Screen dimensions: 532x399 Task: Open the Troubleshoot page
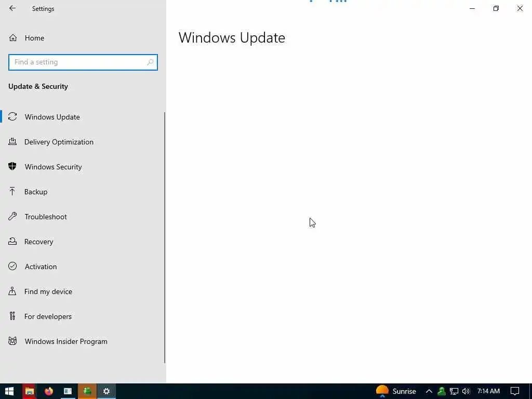(83, 217)
